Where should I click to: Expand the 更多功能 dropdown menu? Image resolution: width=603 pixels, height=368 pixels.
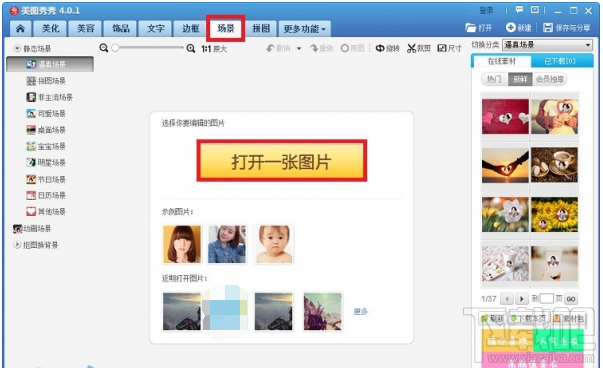[x=304, y=28]
